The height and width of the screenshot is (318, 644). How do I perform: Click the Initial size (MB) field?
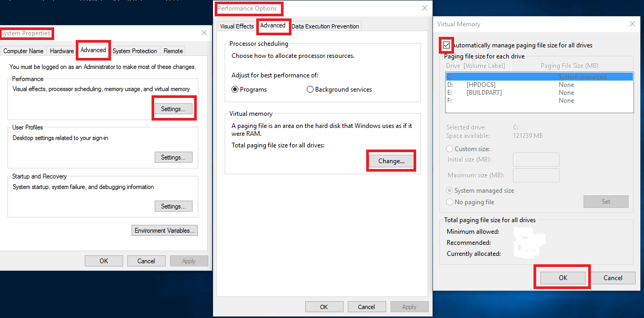point(536,160)
